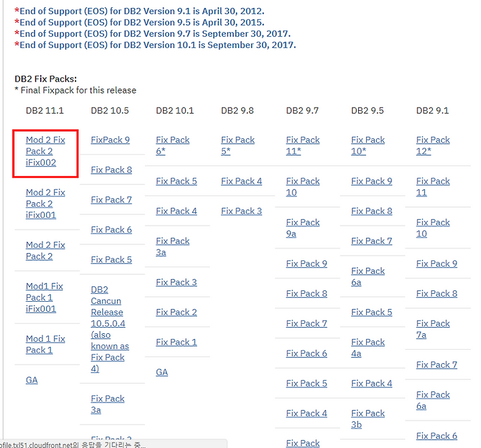The width and height of the screenshot is (481, 448).
Task: Open DB2 9.7 Fix Pack 4 link
Action: 307,413
